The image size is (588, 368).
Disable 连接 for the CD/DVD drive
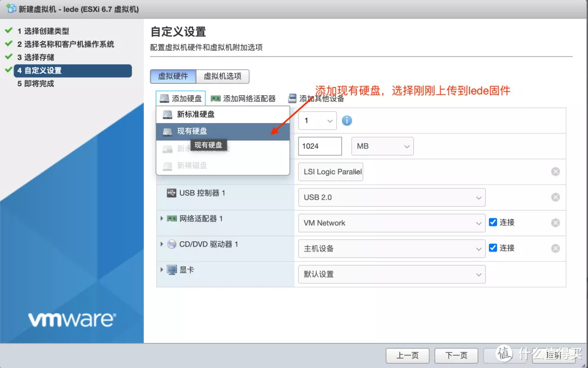(x=493, y=248)
